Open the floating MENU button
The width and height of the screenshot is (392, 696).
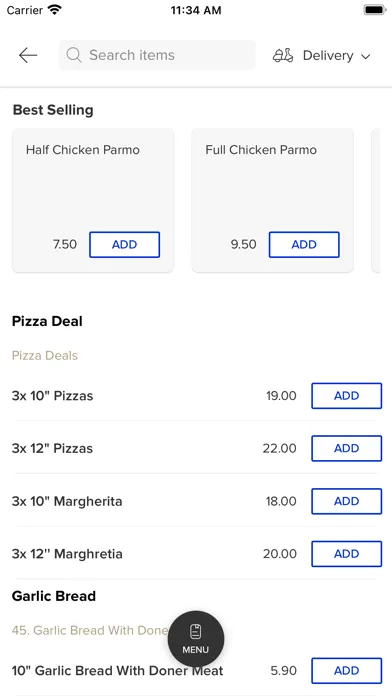tap(196, 639)
